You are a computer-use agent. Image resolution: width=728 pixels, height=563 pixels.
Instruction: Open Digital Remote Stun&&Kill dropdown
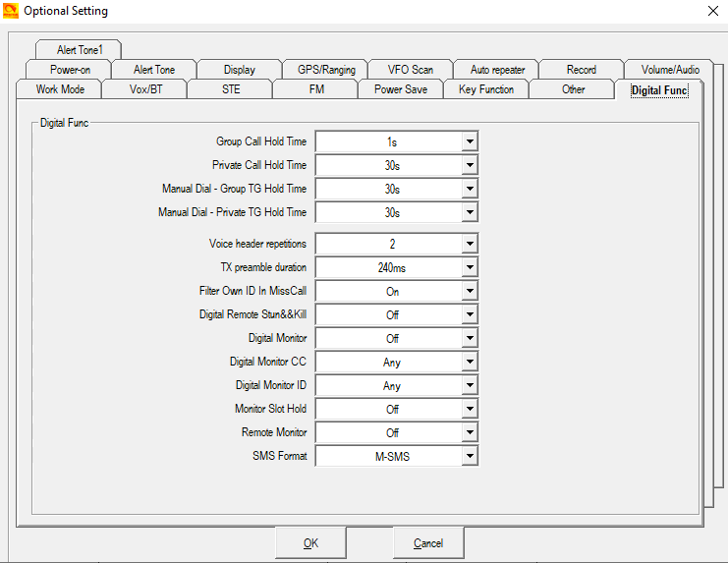click(x=470, y=314)
